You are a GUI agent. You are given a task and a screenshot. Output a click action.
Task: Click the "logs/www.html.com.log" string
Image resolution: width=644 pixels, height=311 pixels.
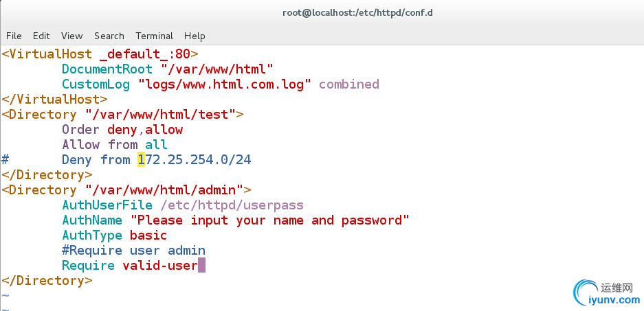[x=224, y=84]
